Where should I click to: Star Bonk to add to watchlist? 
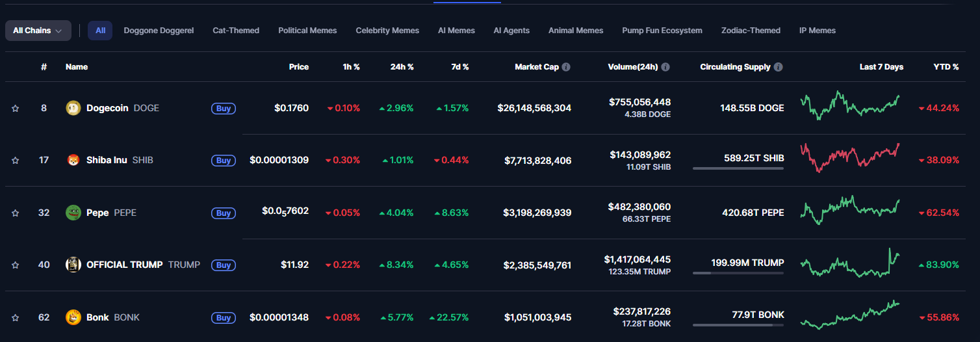click(x=15, y=318)
